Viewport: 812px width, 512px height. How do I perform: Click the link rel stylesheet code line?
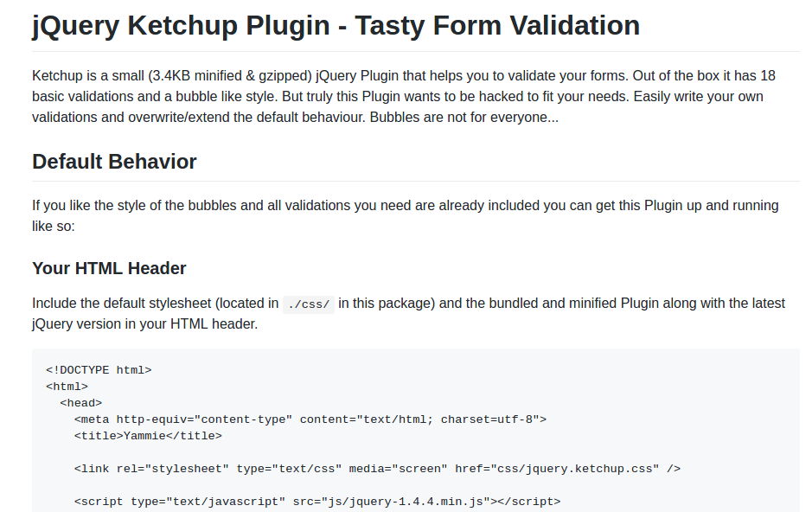(x=377, y=469)
